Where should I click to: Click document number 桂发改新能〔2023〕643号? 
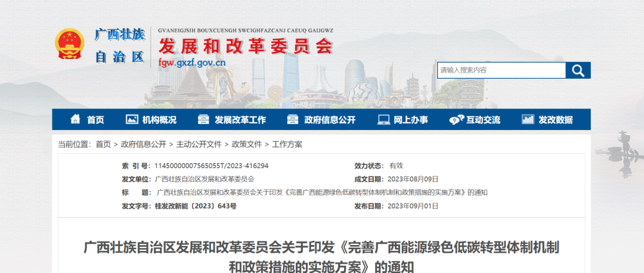click(x=196, y=206)
